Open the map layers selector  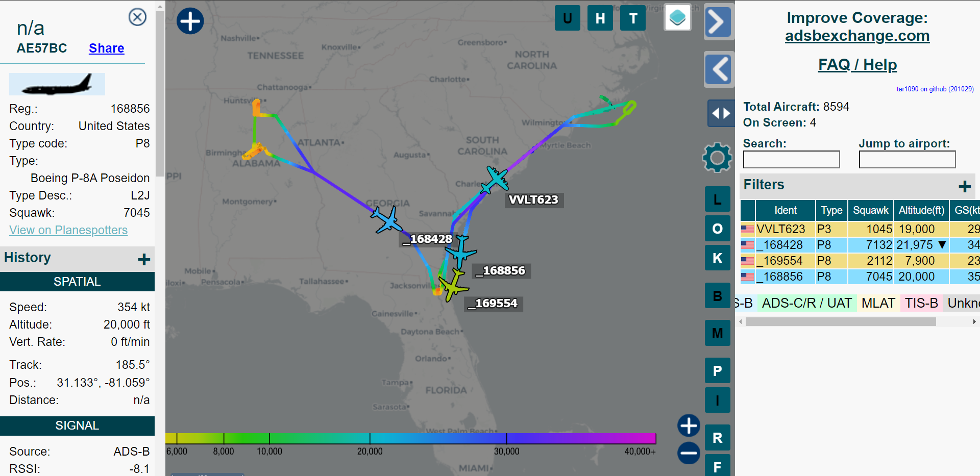pyautogui.click(x=677, y=18)
